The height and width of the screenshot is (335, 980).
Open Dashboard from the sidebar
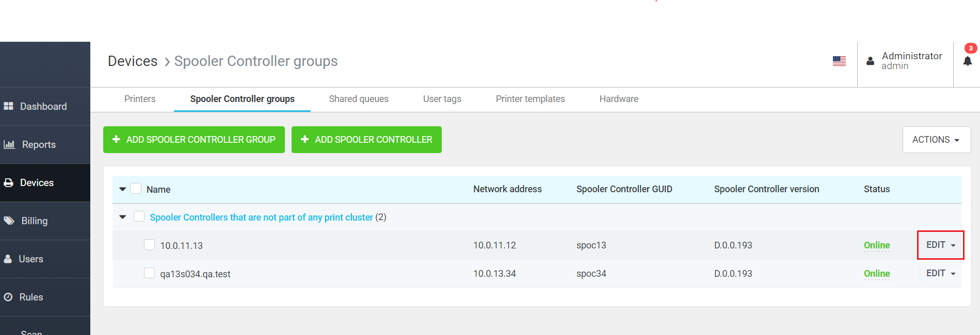[43, 107]
